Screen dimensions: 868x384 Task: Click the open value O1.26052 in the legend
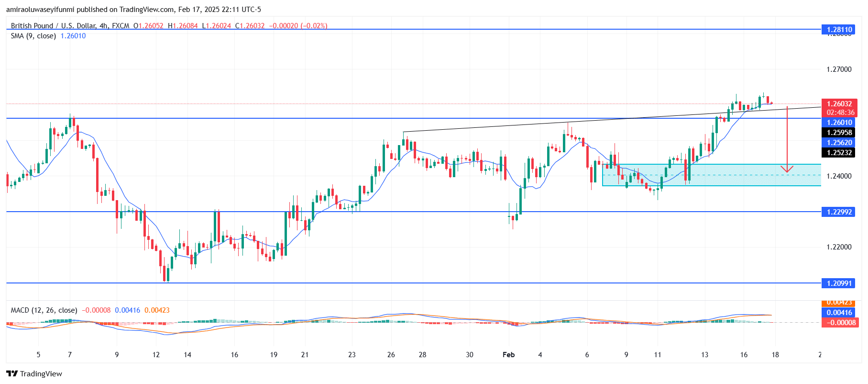148,26
